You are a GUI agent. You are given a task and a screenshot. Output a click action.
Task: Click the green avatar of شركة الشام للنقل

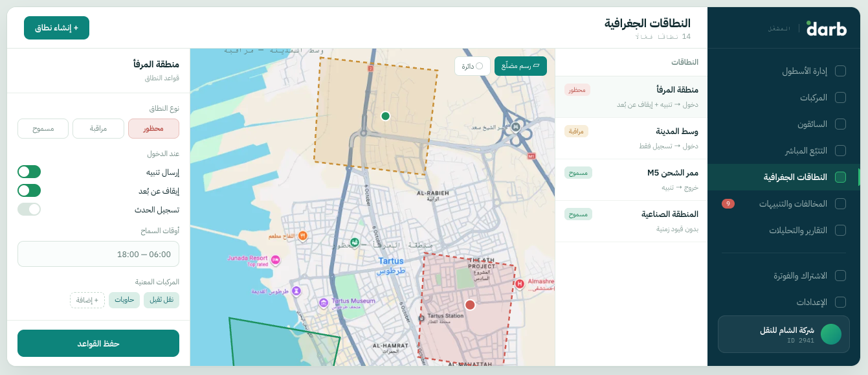coord(831,334)
